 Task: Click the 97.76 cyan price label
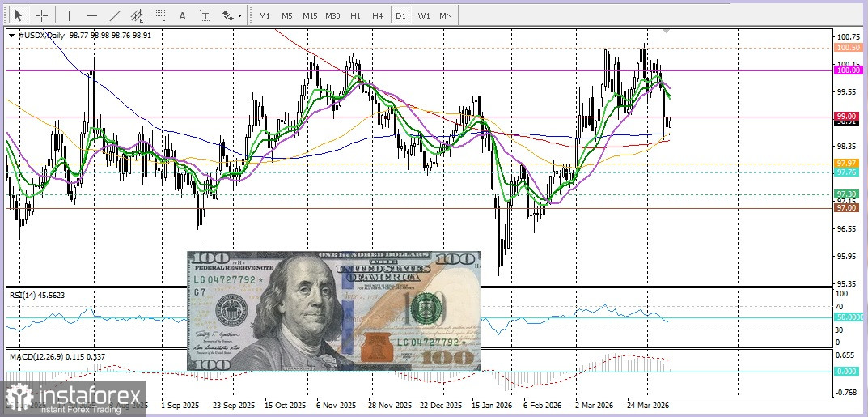(848, 172)
